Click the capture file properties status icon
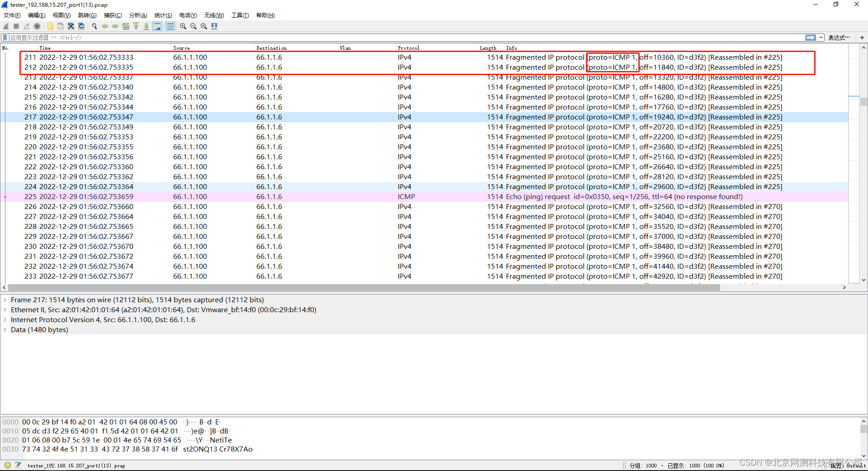 18,465
